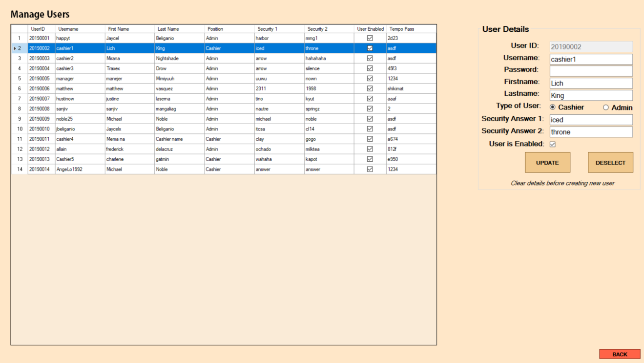The image size is (644, 363).
Task: Click the Username input field
Action: click(591, 59)
